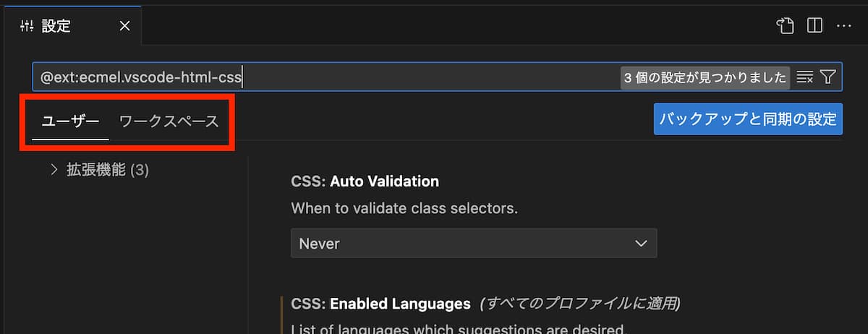Screen dimensions: 868x334
Task: Click the すべてのプロファイルに適用 label
Action: [x=583, y=302]
